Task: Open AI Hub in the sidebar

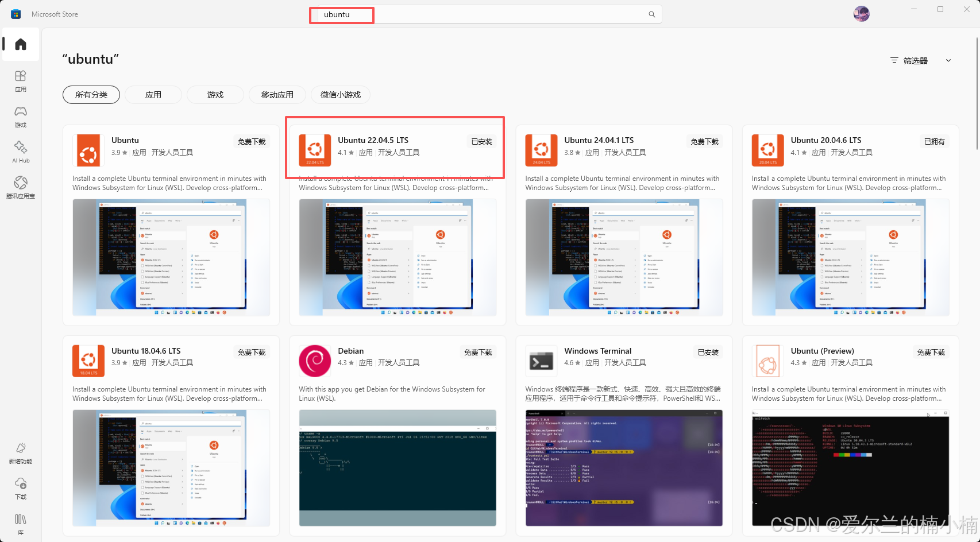Action: pos(21,152)
